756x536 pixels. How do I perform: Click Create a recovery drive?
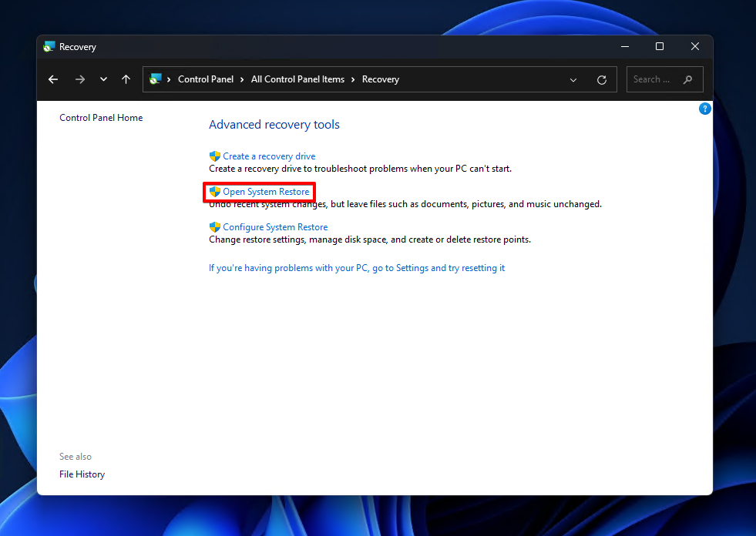(267, 156)
